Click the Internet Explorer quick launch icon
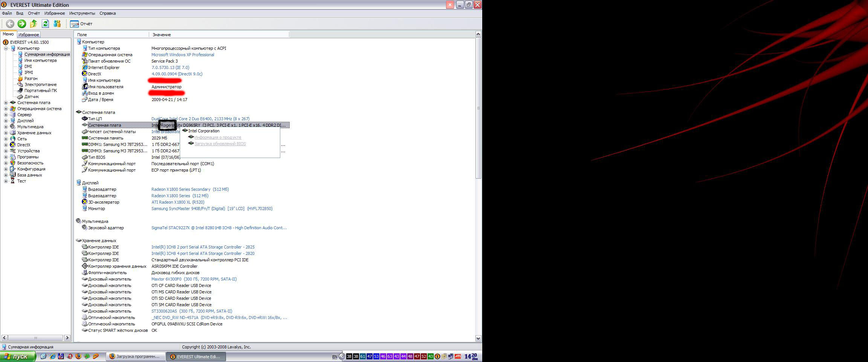Viewport: 868px width, 362px height. (x=52, y=356)
